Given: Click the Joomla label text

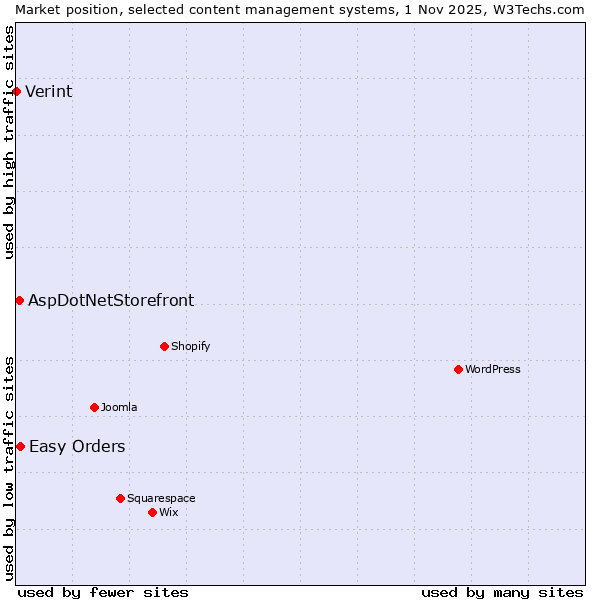Looking at the screenshot, I should (x=119, y=407).
